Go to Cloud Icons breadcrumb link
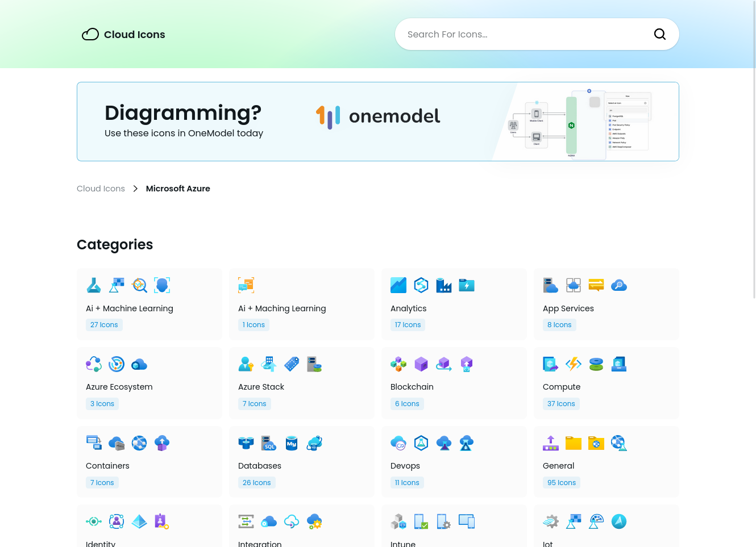Image resolution: width=756 pixels, height=547 pixels. (101, 189)
